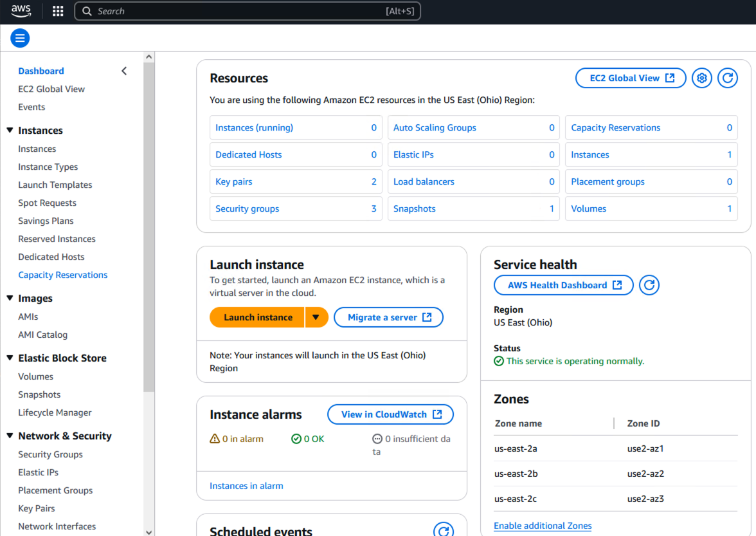Focus the top Search input field

click(238, 11)
